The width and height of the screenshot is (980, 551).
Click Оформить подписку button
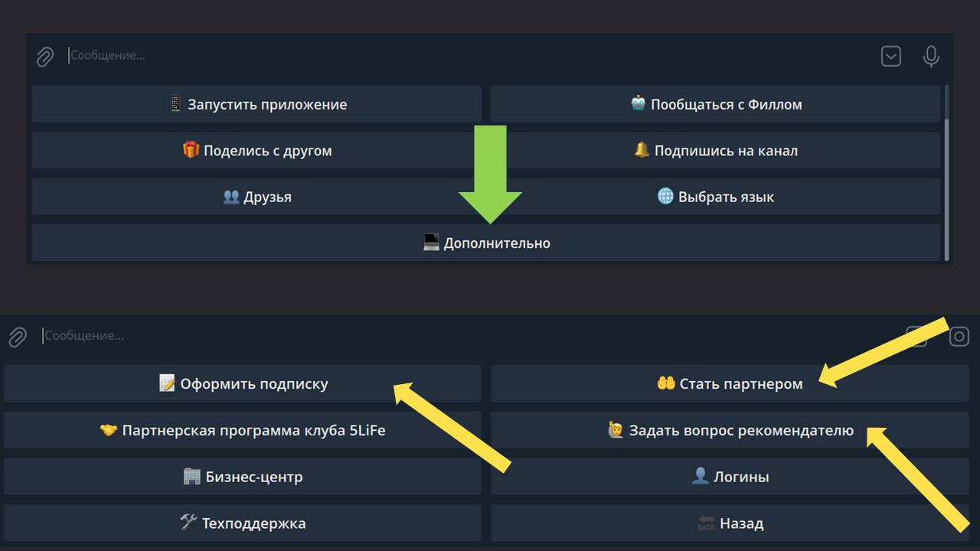tap(243, 384)
